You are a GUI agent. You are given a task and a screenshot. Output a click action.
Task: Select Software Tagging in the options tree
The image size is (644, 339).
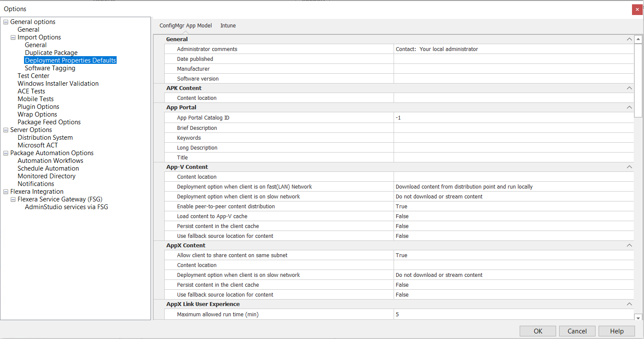50,68
